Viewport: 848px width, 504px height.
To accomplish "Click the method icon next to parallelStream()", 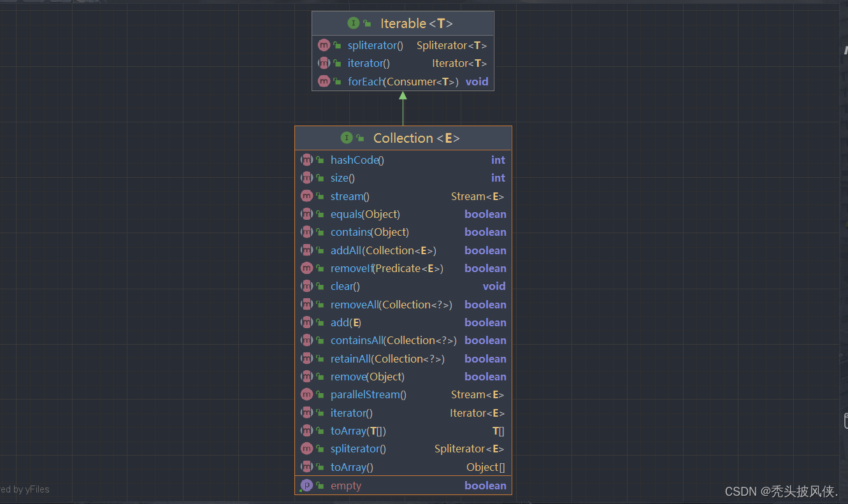I will pos(306,394).
